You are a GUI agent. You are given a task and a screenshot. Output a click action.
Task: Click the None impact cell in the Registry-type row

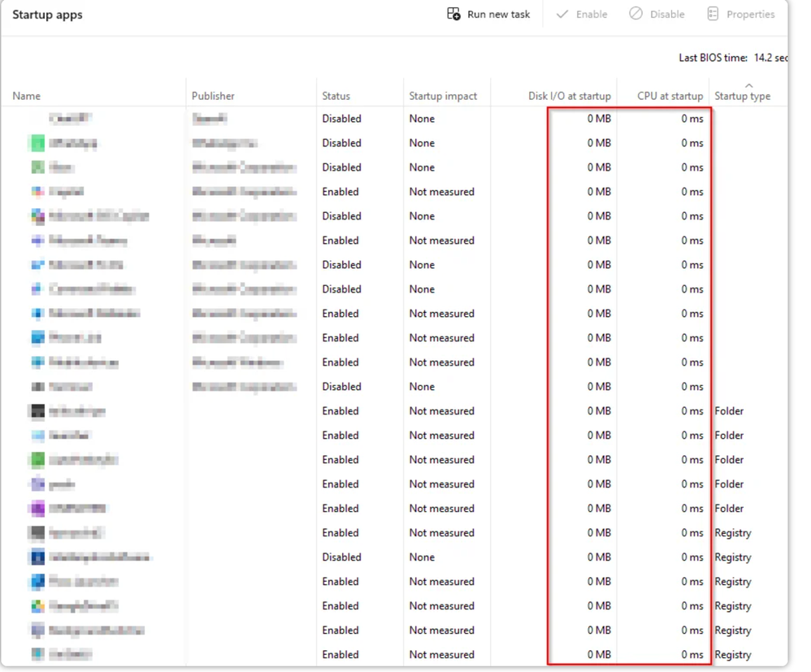click(x=422, y=557)
